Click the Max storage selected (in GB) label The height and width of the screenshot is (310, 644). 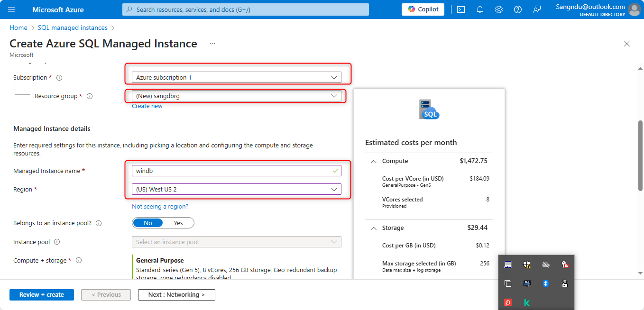point(419,264)
